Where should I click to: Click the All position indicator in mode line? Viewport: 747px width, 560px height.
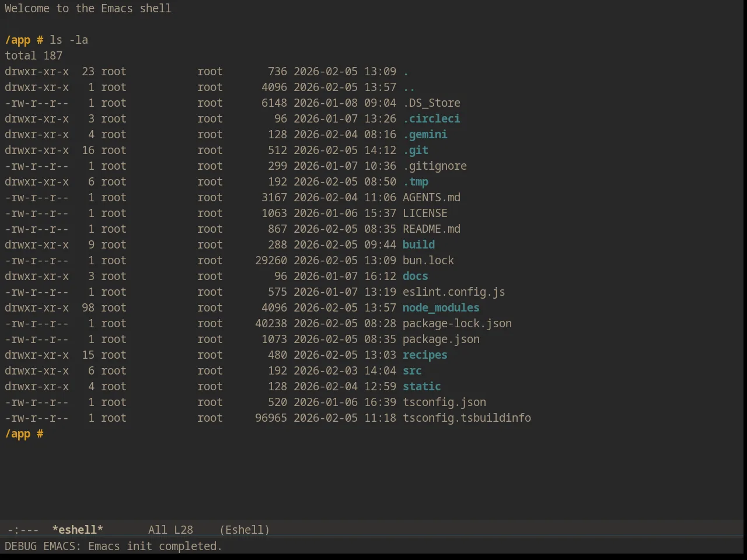click(158, 530)
